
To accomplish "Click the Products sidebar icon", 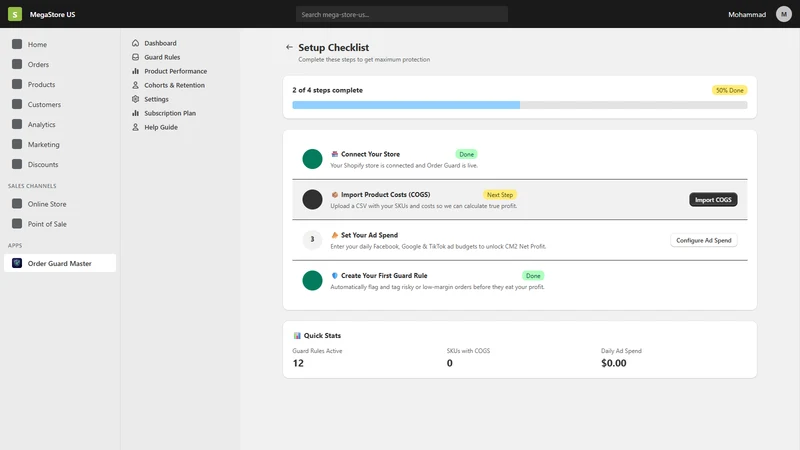I will pos(17,84).
